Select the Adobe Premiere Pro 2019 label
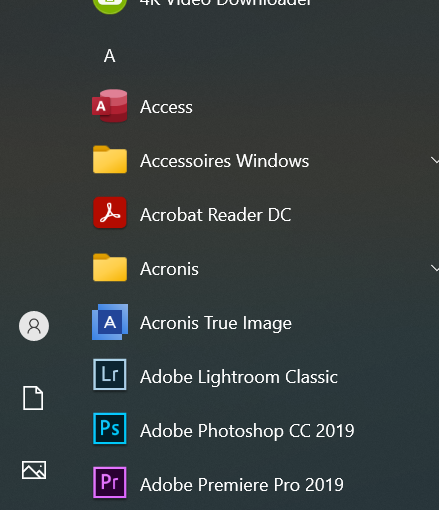 click(242, 485)
